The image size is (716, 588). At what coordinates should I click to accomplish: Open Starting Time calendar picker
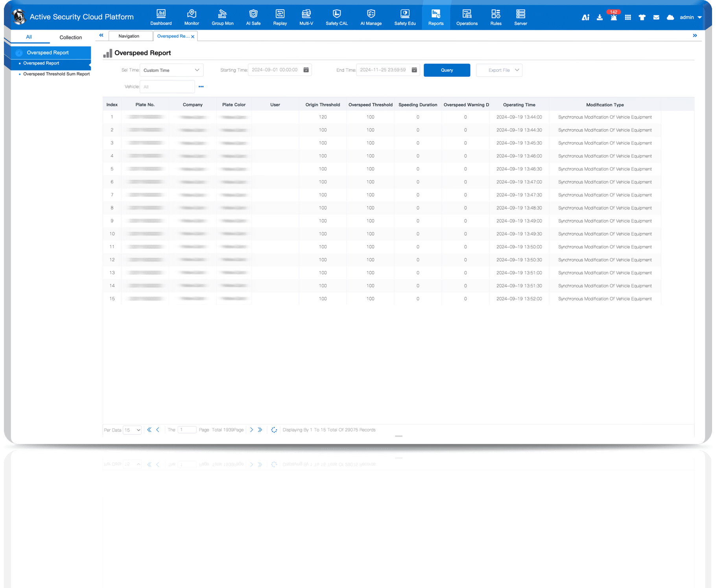306,70
